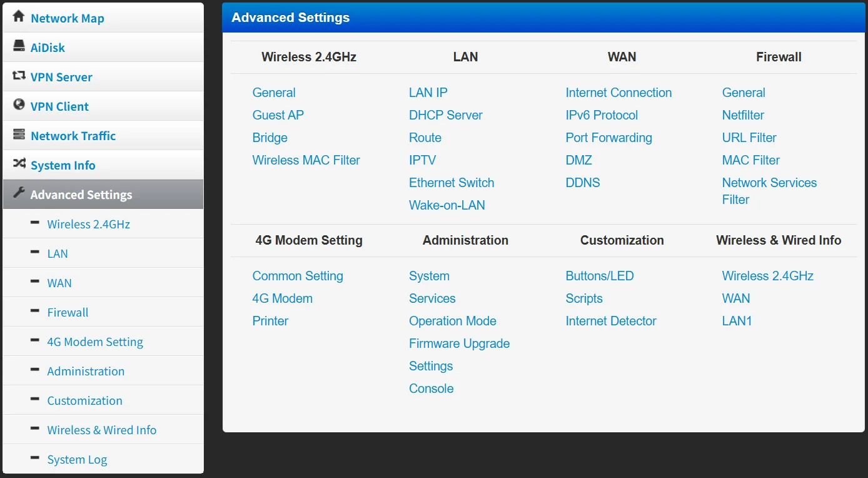868x478 pixels.
Task: Open the Guest AP link
Action: pos(278,115)
